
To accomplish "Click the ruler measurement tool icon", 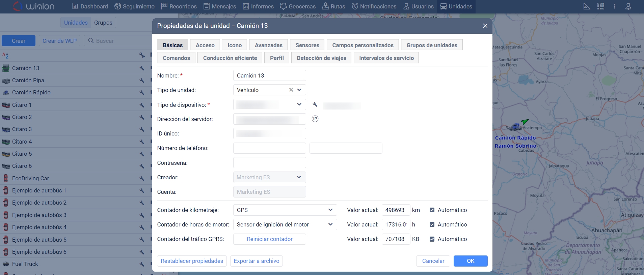I will 587,6.
